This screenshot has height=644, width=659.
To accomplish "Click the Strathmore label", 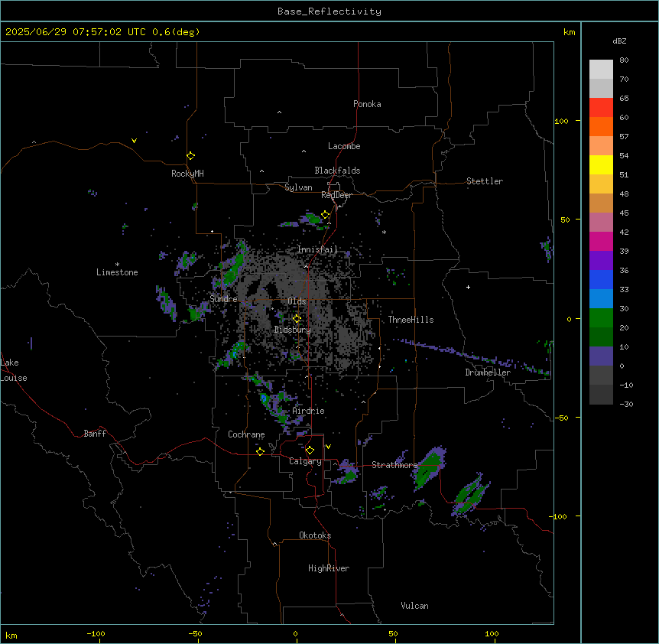I will (x=394, y=465).
